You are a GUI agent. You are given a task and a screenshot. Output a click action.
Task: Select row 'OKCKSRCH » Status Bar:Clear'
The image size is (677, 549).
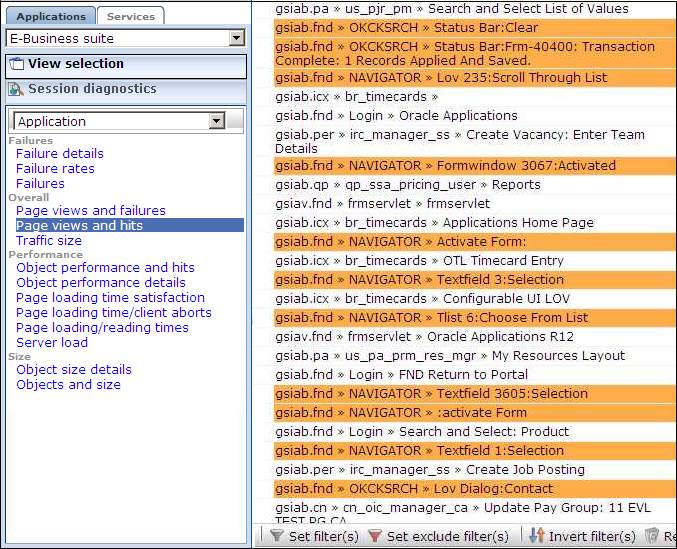475,28
